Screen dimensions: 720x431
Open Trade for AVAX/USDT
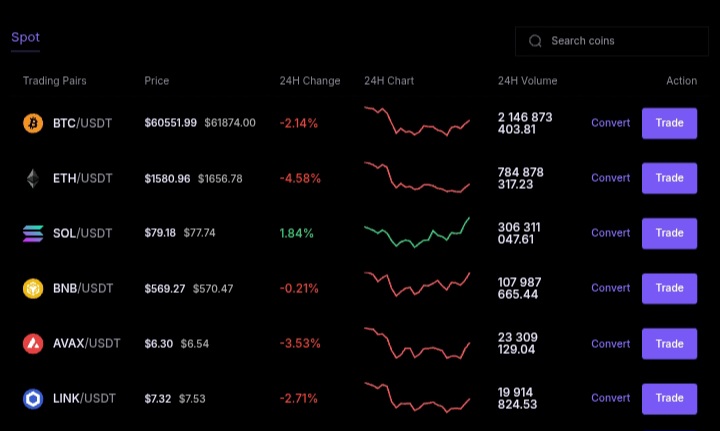[669, 343]
